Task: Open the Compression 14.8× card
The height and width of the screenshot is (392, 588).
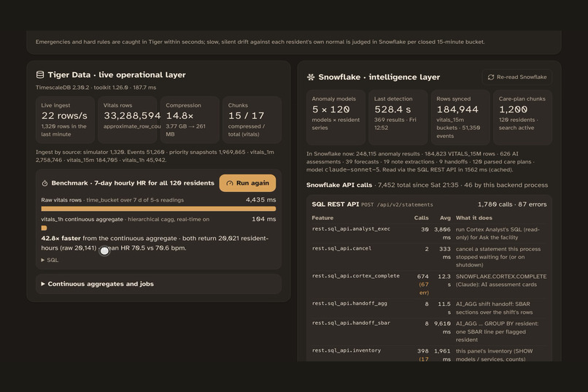Action: click(190, 120)
